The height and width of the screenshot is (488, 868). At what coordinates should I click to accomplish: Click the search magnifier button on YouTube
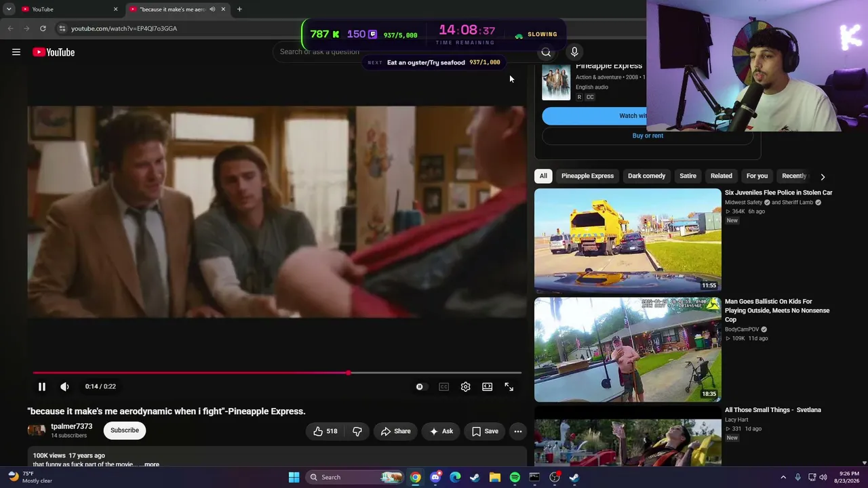(546, 52)
